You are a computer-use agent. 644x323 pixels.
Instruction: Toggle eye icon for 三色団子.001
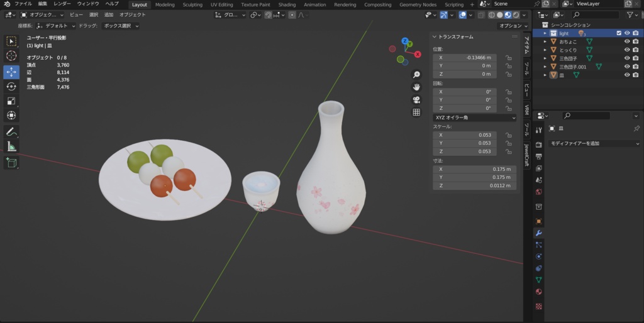[627, 67]
